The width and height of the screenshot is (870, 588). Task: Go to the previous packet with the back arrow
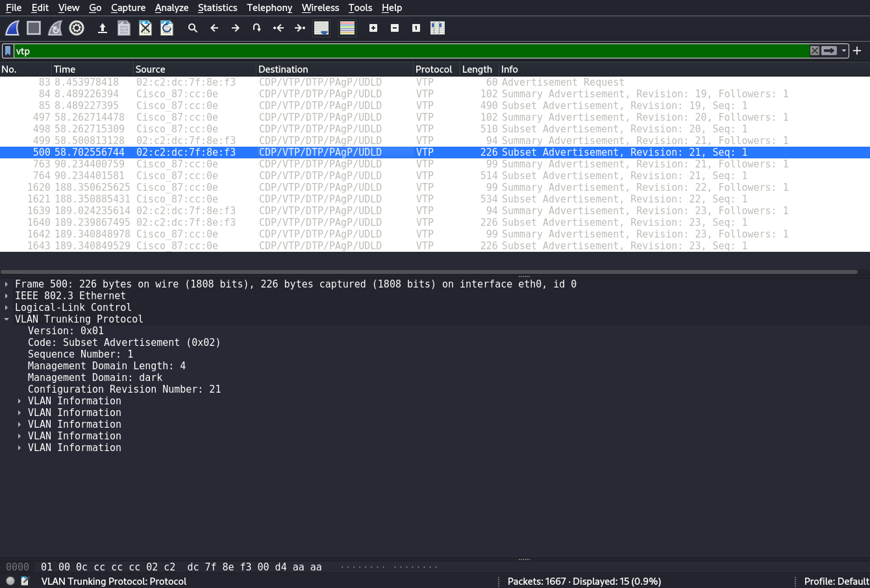(x=214, y=28)
